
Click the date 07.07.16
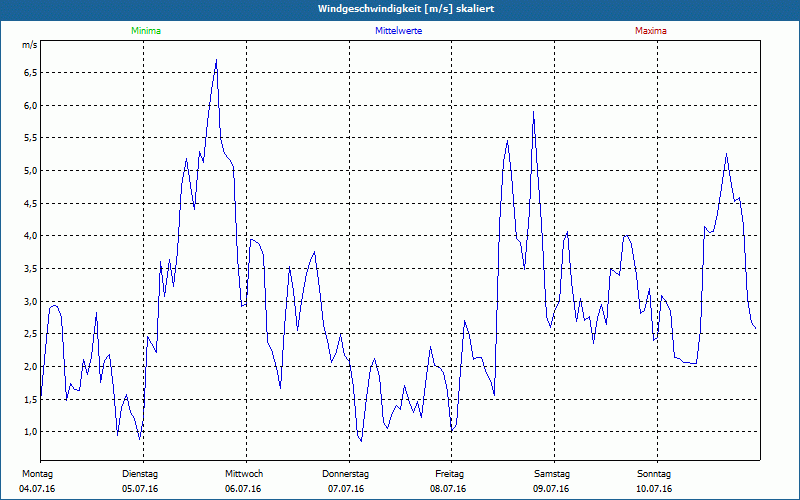click(x=346, y=489)
